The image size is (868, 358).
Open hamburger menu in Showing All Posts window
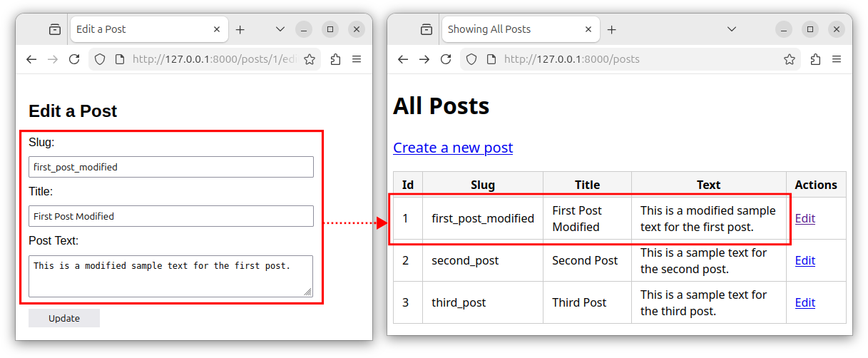(x=837, y=59)
